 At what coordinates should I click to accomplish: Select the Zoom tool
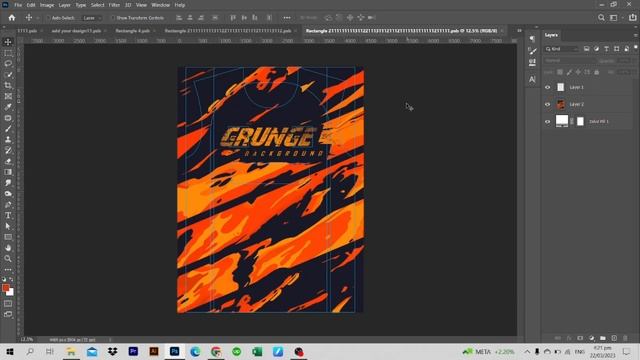click(8, 258)
